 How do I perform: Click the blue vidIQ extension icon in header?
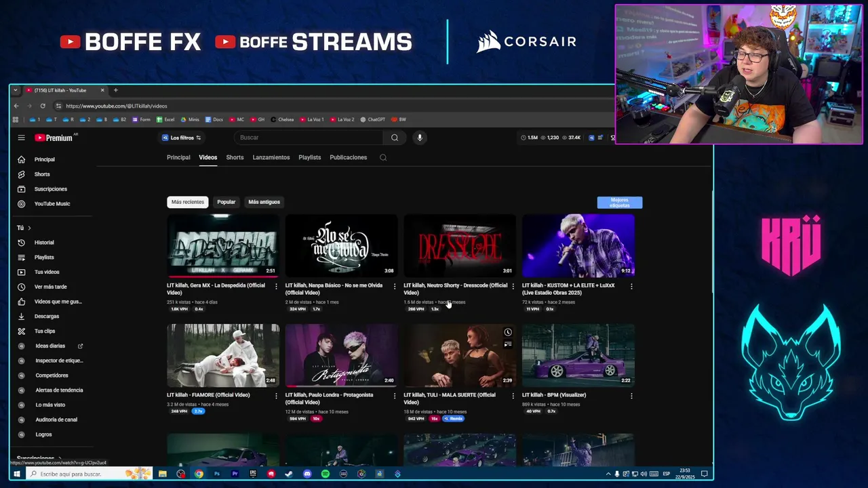click(x=591, y=138)
